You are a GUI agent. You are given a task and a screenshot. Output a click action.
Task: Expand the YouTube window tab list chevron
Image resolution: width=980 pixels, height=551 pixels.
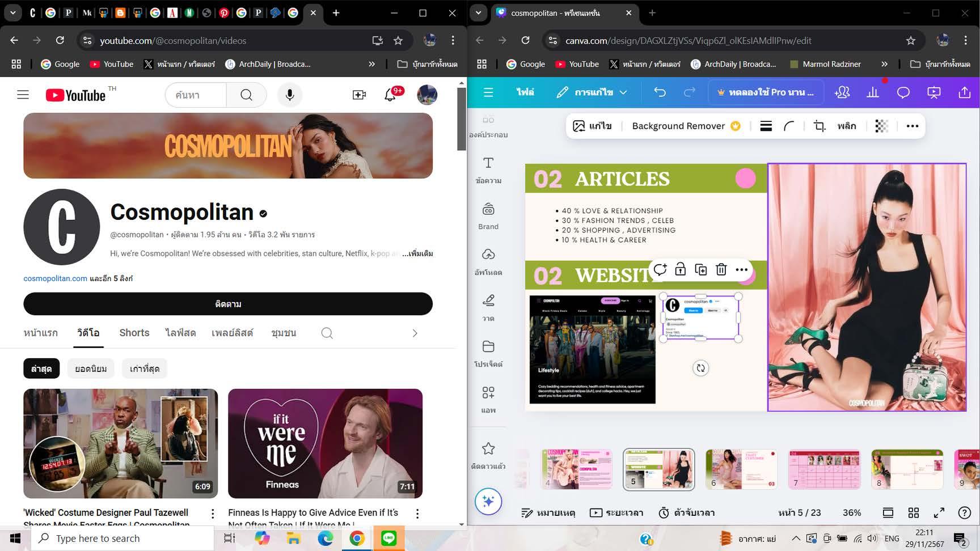[12, 12]
